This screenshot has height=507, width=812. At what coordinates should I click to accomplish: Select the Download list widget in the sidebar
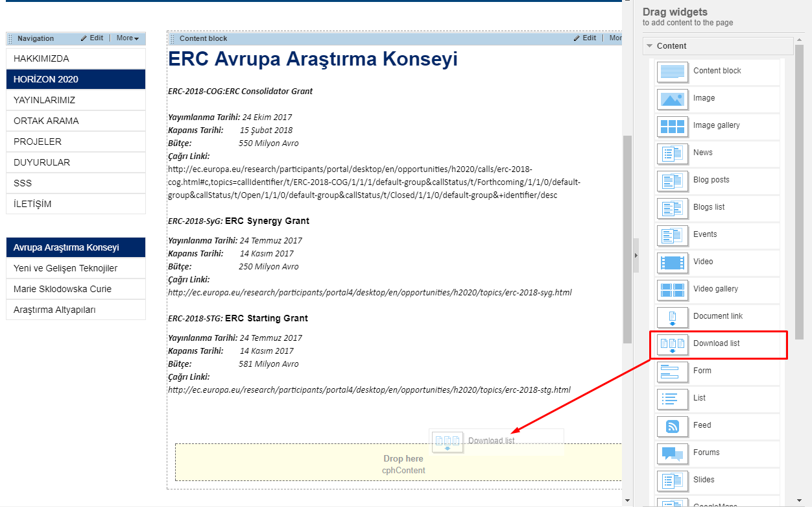(718, 344)
